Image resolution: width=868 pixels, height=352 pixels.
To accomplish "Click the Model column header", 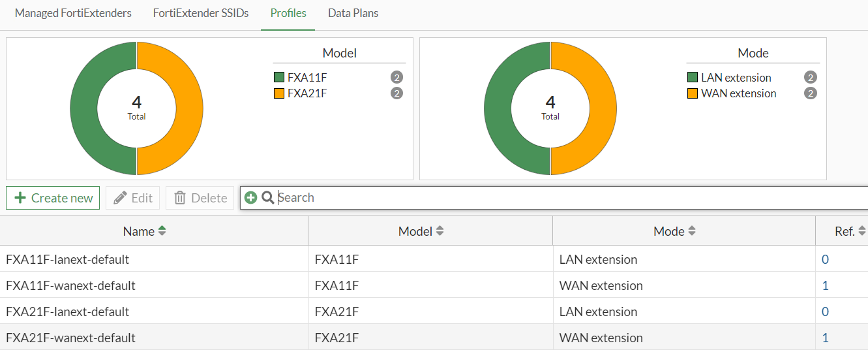I will [430, 231].
